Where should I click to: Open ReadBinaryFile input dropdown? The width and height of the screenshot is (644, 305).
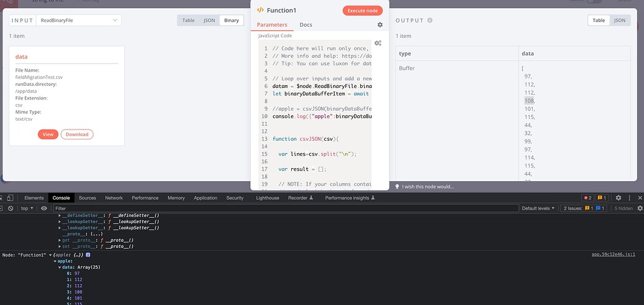point(79,20)
